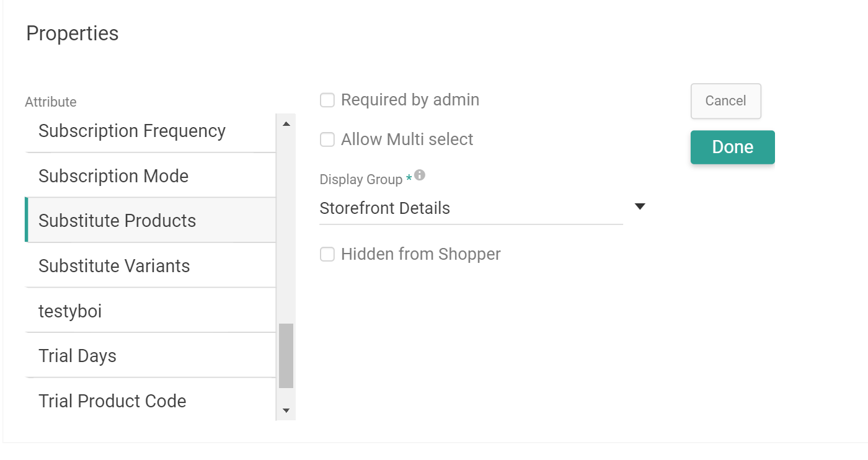The image size is (868, 460).
Task: Select the testyboi attribute
Action: point(71,311)
